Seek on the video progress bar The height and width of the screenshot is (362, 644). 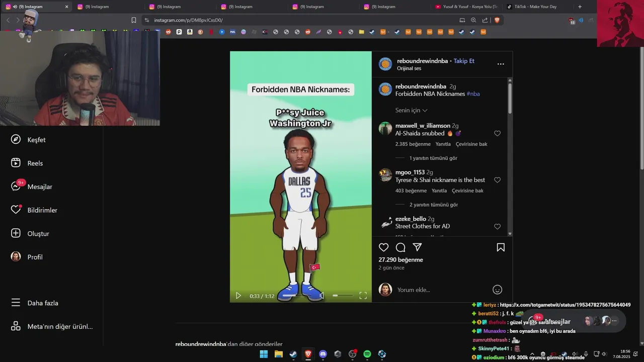click(x=297, y=296)
